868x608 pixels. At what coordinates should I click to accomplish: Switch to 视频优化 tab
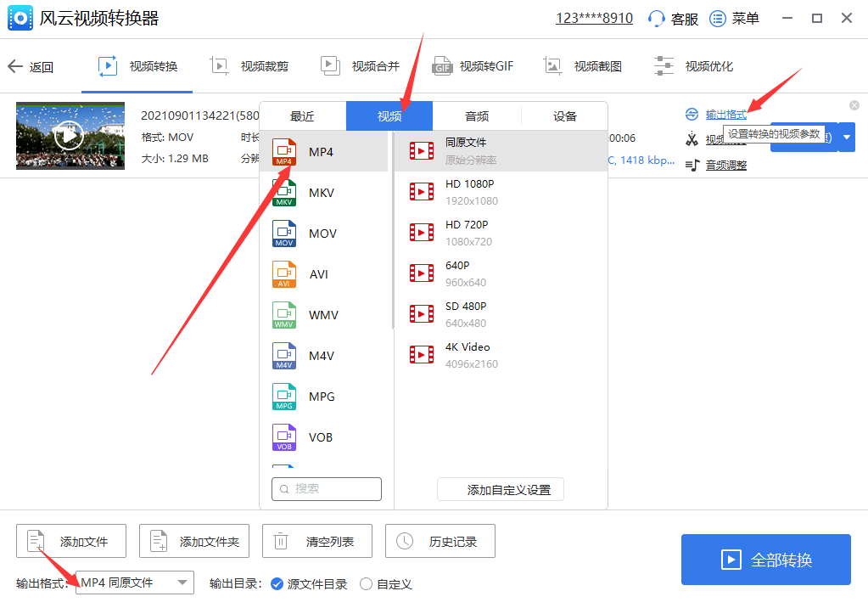point(693,66)
